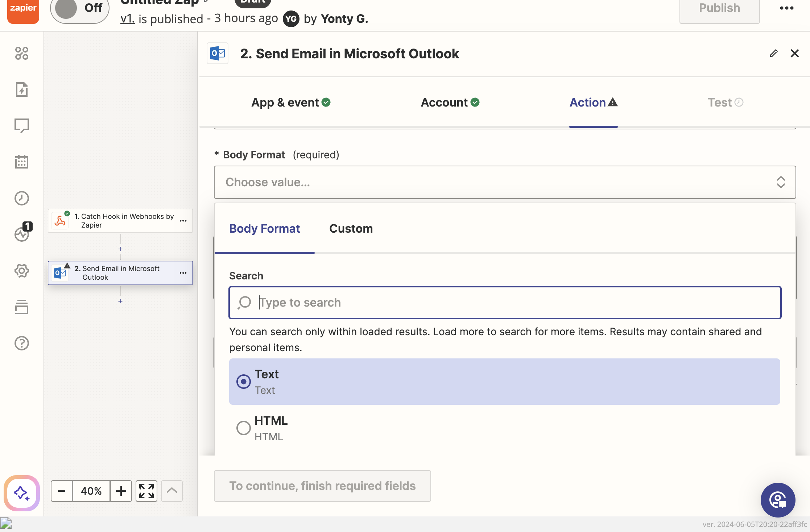Image resolution: width=810 pixels, height=532 pixels.
Task: Focus the Type to search field
Action: coord(505,303)
